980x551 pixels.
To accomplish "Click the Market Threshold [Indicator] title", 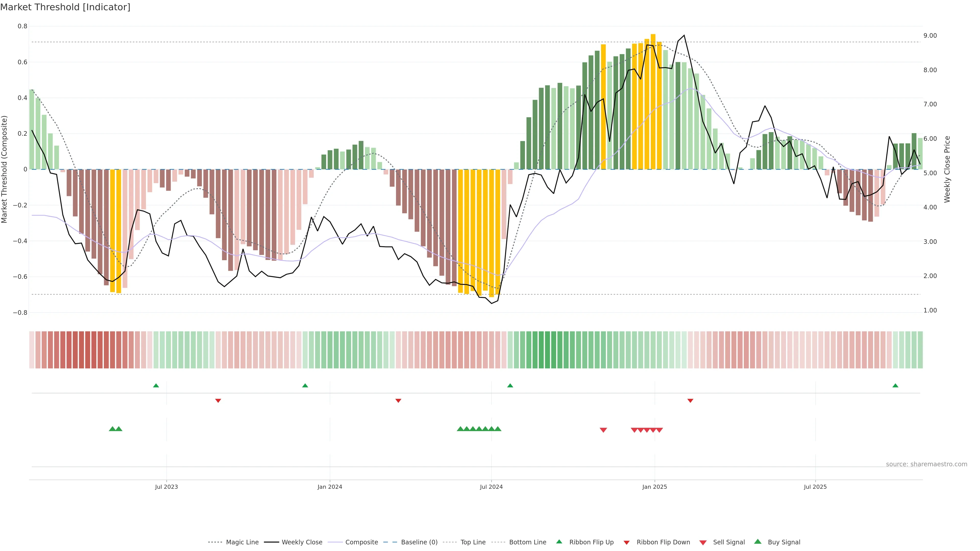I will tap(65, 7).
